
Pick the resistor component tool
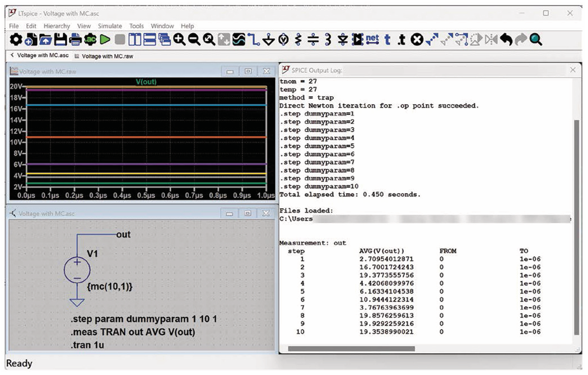298,39
